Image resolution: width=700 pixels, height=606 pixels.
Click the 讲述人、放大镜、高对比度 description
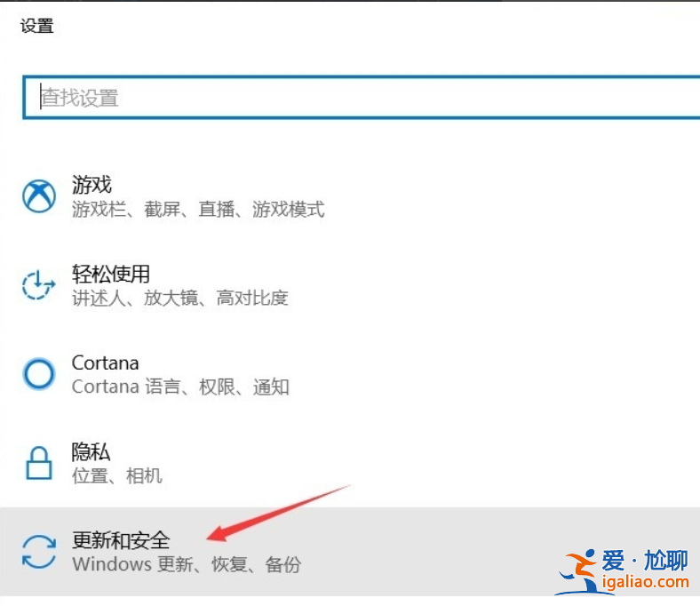coord(180,298)
